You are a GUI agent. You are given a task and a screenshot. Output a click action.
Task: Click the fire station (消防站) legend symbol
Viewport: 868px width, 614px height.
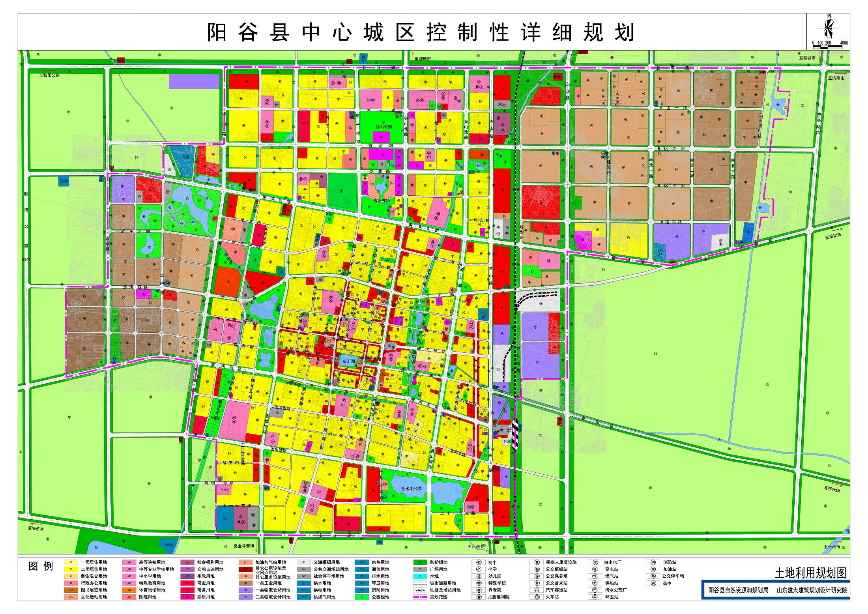(653, 562)
